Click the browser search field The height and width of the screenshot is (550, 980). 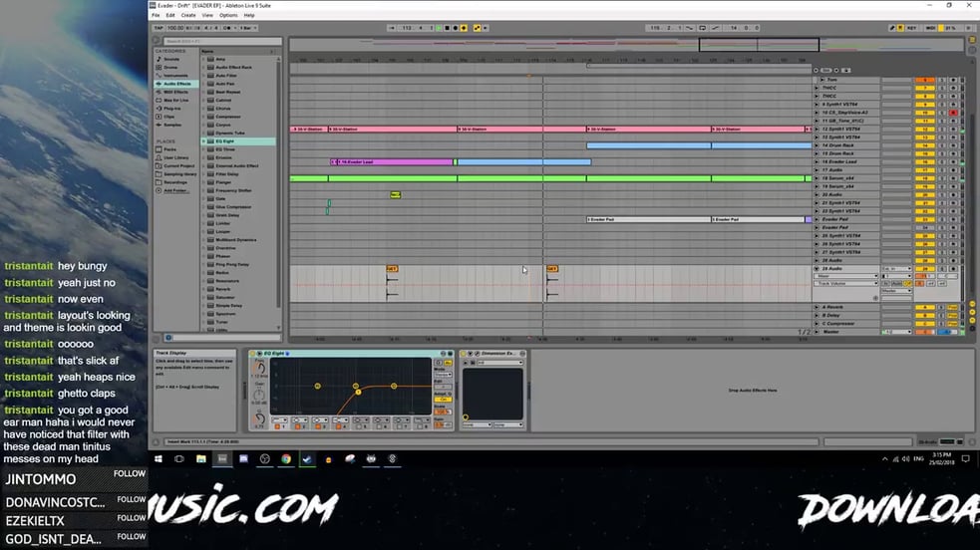point(221,41)
